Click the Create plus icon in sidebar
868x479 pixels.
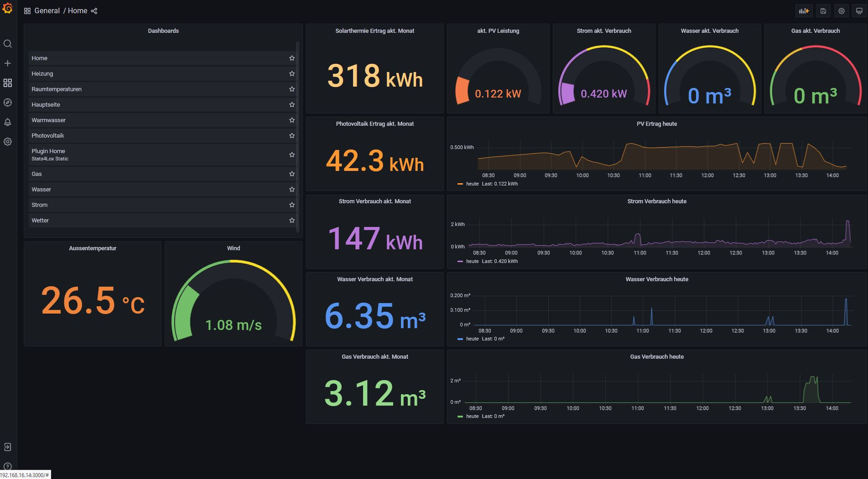[8, 63]
